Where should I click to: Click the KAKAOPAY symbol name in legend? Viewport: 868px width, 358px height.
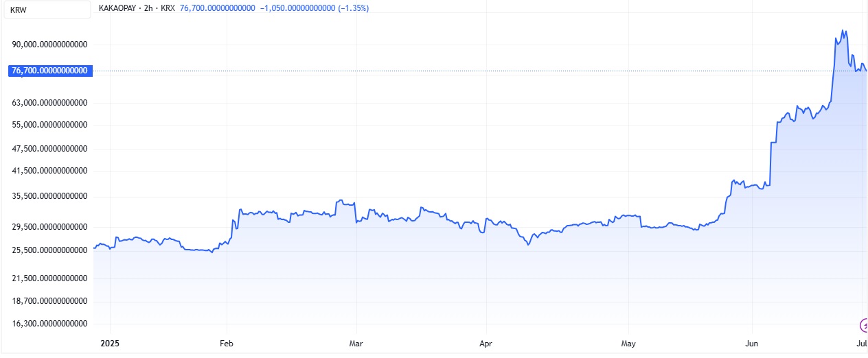point(117,8)
